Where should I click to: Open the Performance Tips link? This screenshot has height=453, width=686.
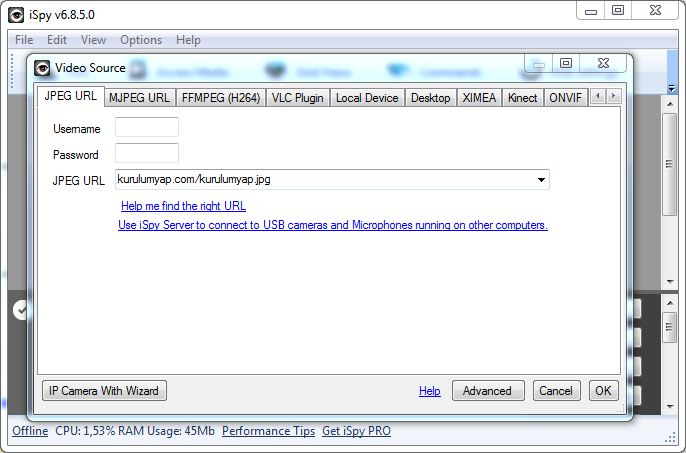coord(268,431)
